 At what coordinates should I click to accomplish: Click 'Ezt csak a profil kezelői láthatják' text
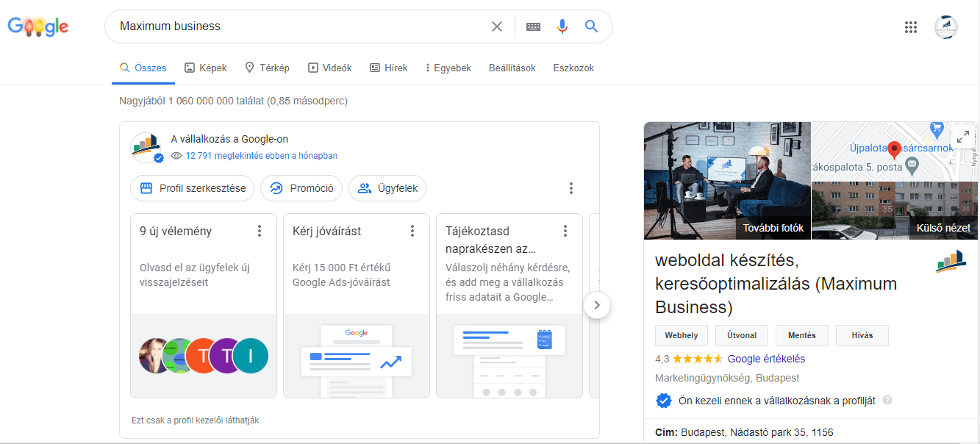pos(196,420)
